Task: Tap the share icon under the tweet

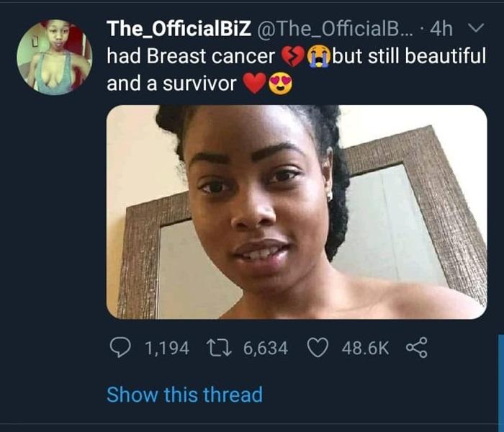Action: pyautogui.click(x=416, y=348)
